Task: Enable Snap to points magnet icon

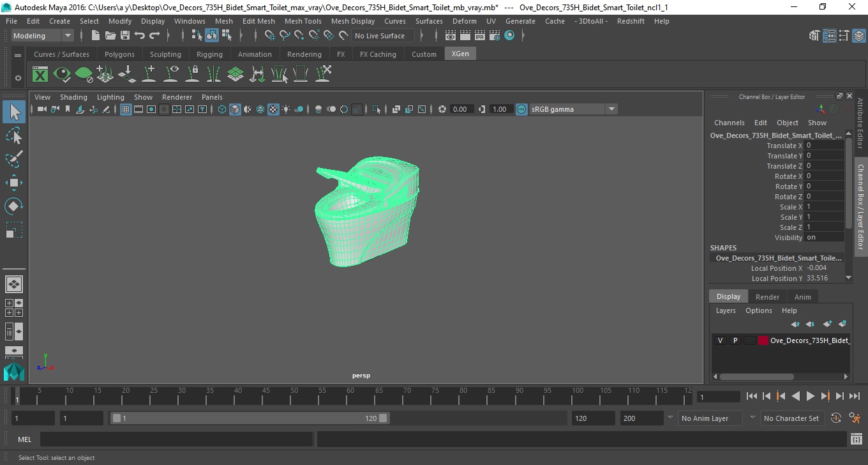Action: (x=299, y=36)
